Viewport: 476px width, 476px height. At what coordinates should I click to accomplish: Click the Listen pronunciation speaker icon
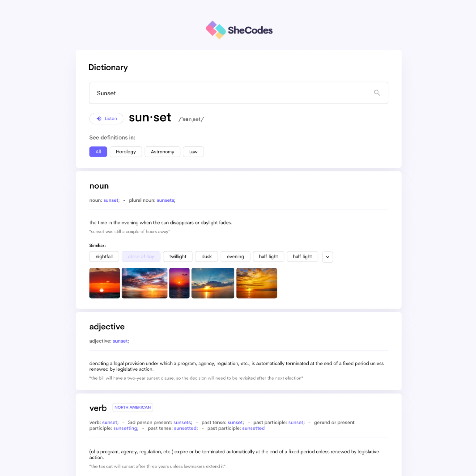pos(99,119)
